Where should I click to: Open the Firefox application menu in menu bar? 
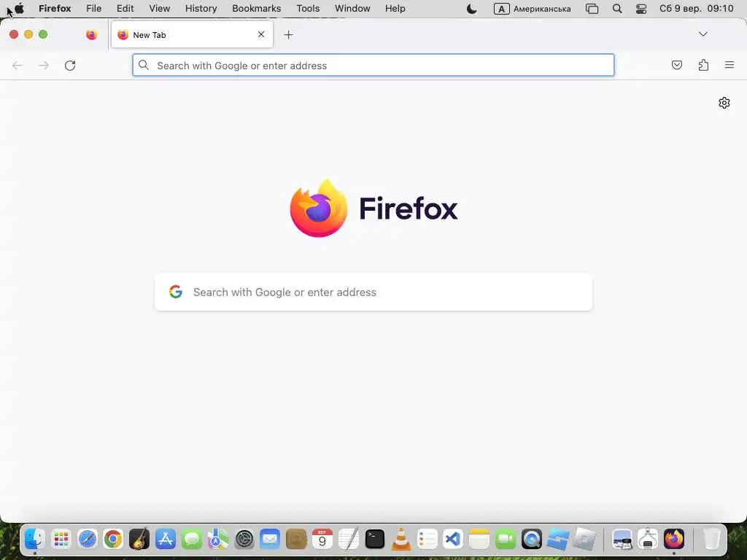pos(55,9)
